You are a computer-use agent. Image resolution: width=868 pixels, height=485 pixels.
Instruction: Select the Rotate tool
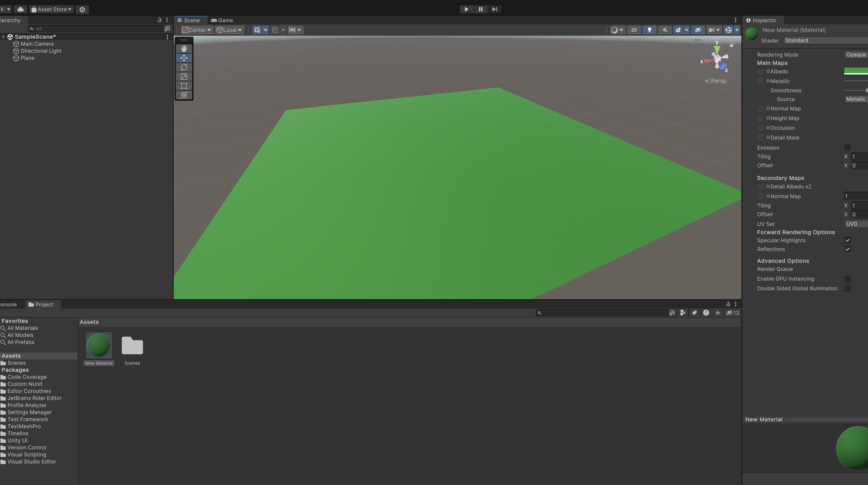[x=184, y=67]
